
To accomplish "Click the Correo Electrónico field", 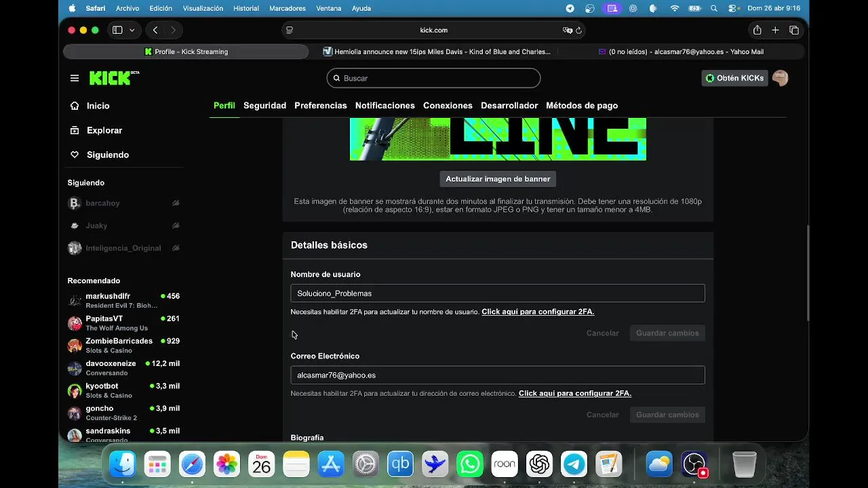I will (498, 375).
